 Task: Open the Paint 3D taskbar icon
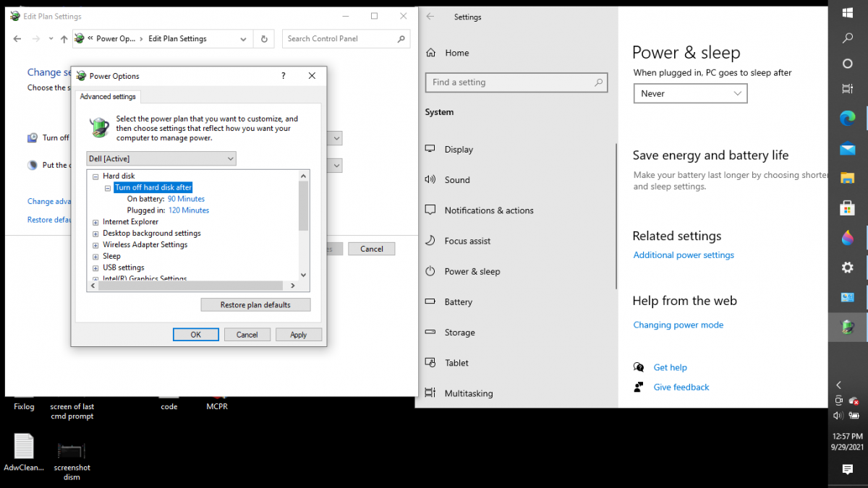(847, 238)
